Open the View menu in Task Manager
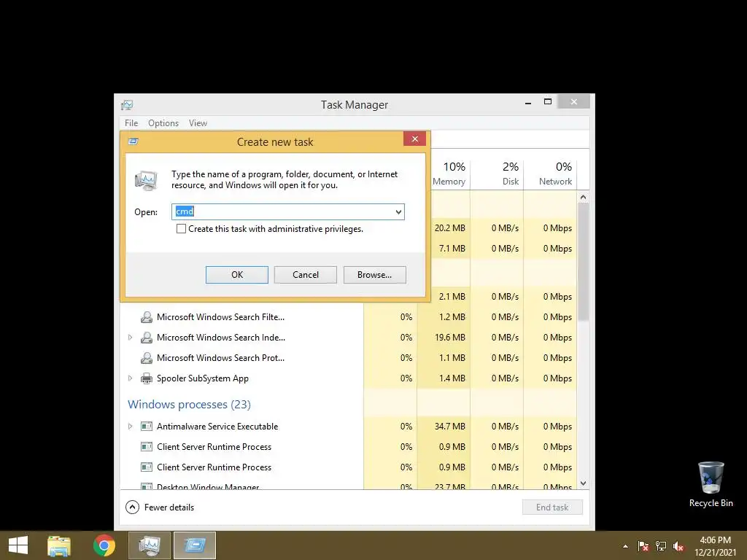The image size is (747, 560). (198, 122)
